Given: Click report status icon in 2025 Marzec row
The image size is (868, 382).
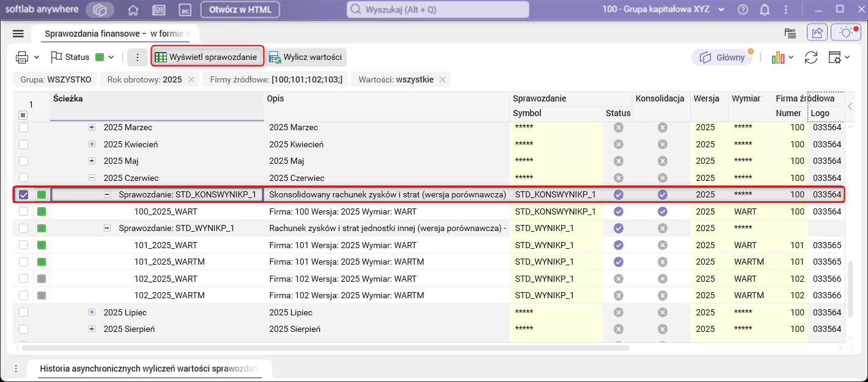Looking at the screenshot, I should click(618, 128).
